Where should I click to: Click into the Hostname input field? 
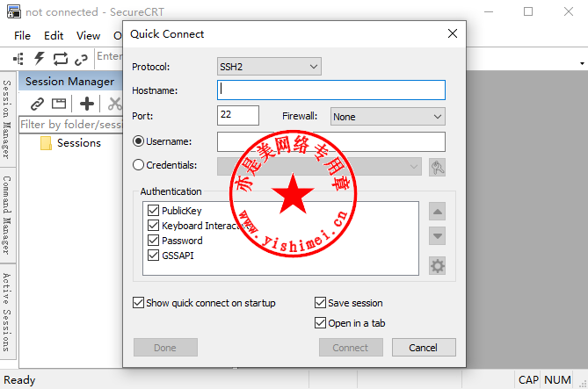tap(331, 90)
